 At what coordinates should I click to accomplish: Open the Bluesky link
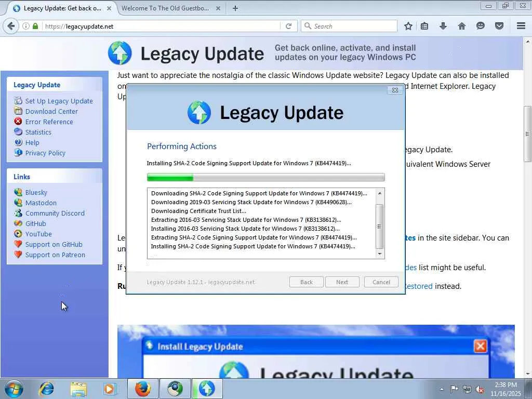36,192
